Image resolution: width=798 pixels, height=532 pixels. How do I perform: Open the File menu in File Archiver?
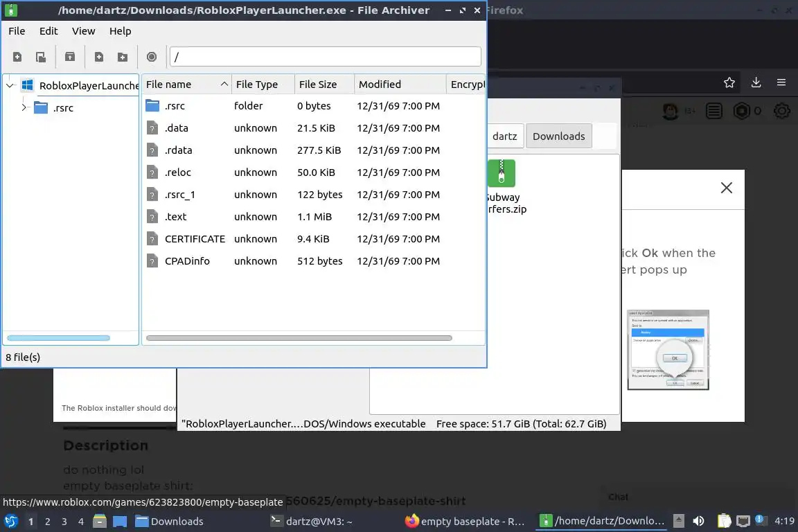click(17, 31)
